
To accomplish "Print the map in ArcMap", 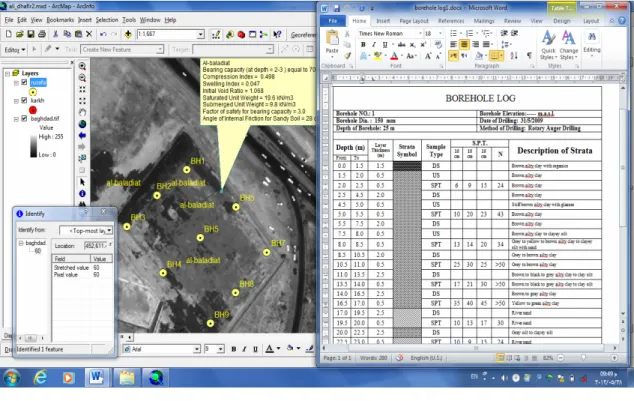I will pyautogui.click(x=42, y=34).
